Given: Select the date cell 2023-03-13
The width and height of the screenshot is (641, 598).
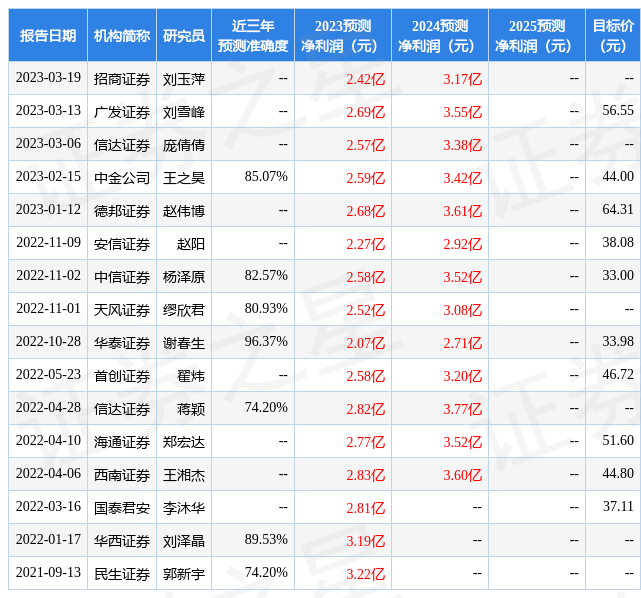Looking at the screenshot, I should coord(48,110).
